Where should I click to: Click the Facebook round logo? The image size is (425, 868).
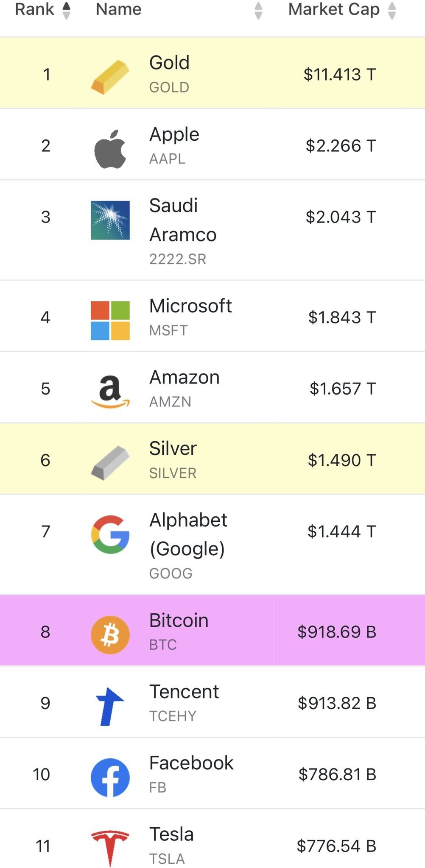[110, 777]
